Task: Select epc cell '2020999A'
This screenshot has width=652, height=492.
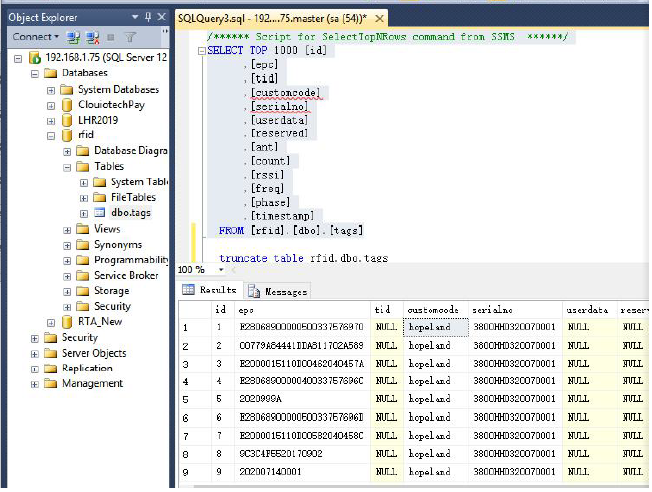Action: coord(303,400)
